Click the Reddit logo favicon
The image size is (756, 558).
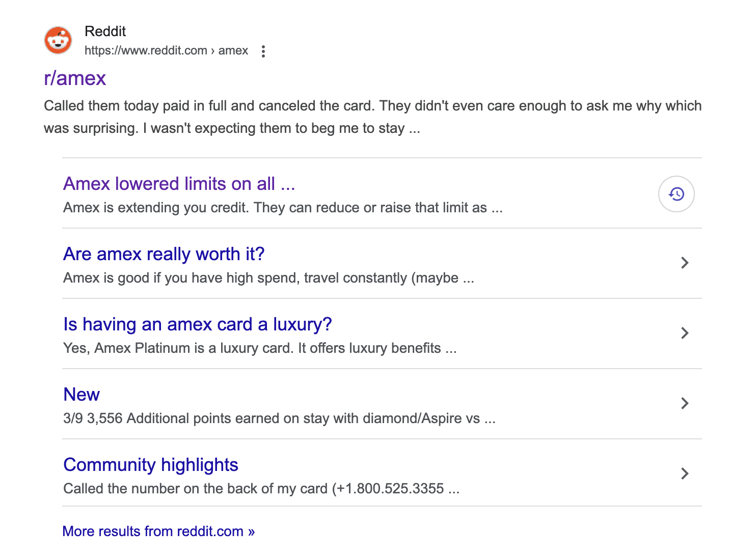[58, 41]
